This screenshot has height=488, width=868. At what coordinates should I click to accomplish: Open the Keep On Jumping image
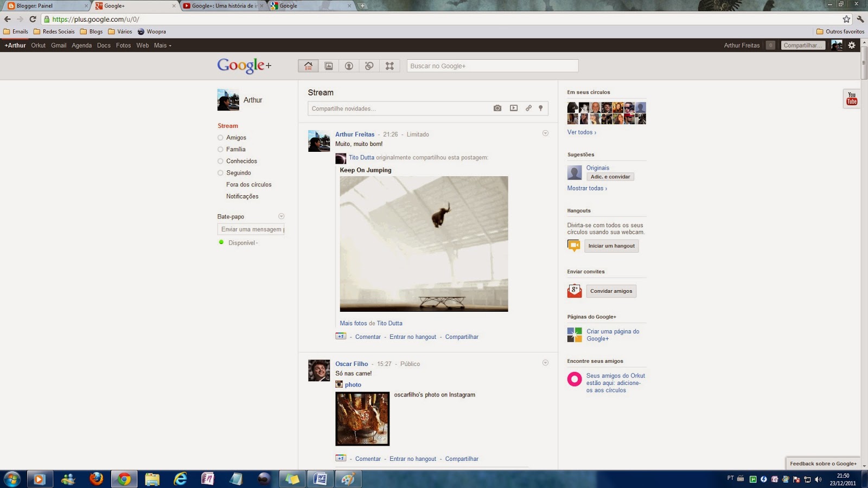tap(424, 244)
